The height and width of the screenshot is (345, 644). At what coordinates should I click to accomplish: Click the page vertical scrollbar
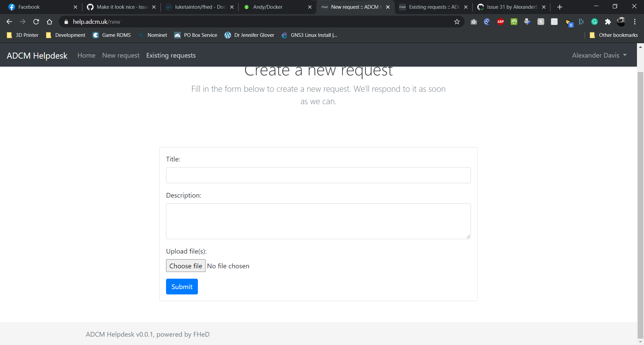coord(640,205)
